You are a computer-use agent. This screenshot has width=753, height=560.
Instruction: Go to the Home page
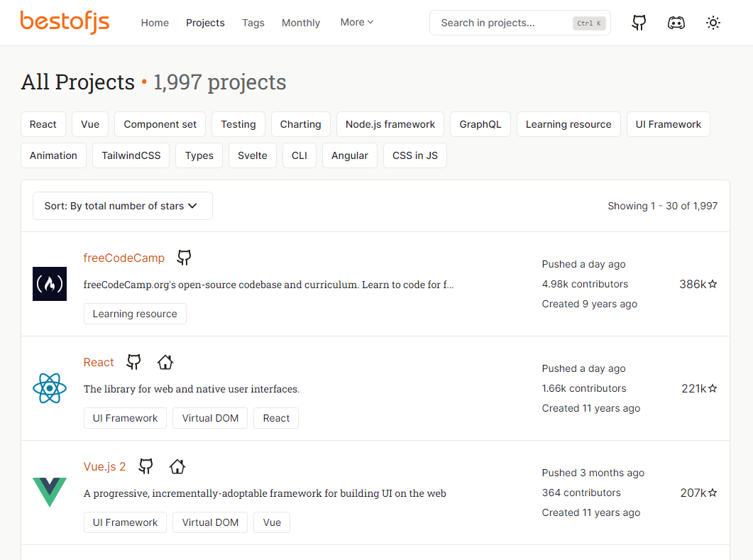[x=155, y=23]
